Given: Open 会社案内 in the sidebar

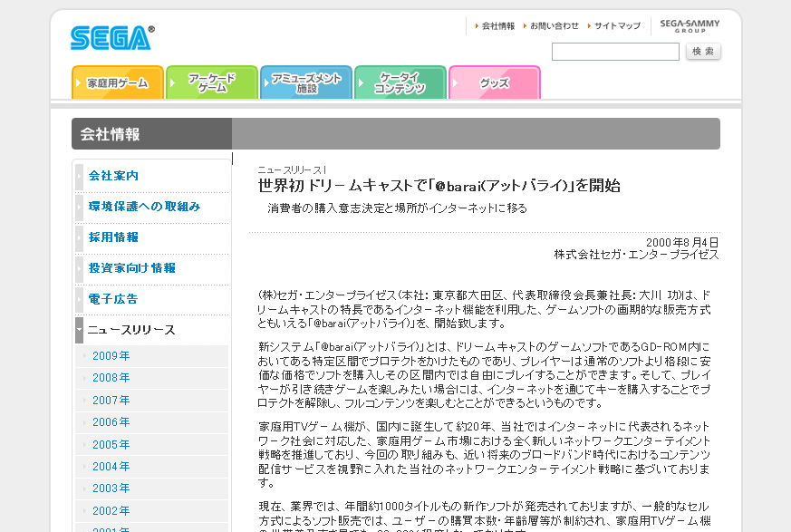Looking at the screenshot, I should 113,176.
